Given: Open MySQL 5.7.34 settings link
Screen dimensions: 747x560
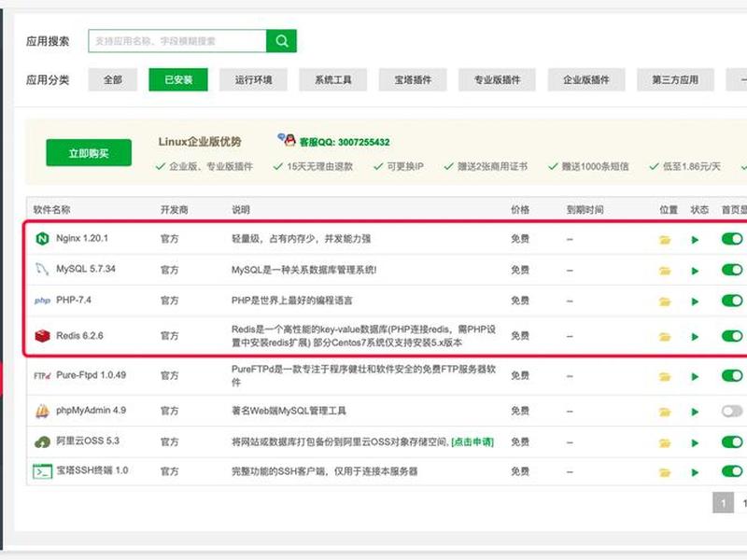Looking at the screenshot, I should pyautogui.click(x=86, y=269).
